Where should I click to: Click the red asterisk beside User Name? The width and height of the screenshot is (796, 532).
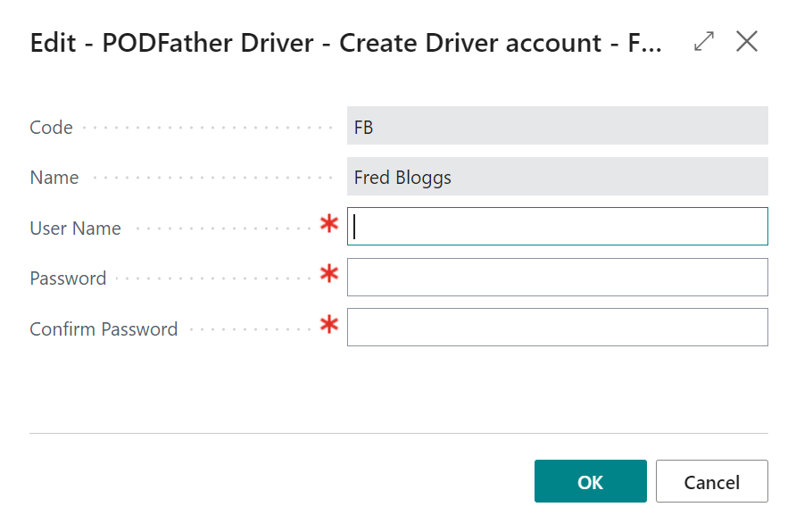pos(329,223)
